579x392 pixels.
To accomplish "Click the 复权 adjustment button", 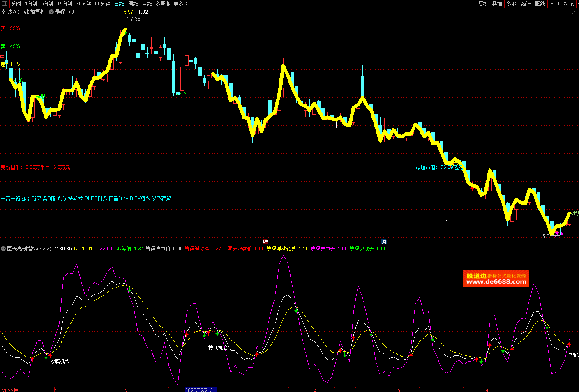I will (483, 4).
